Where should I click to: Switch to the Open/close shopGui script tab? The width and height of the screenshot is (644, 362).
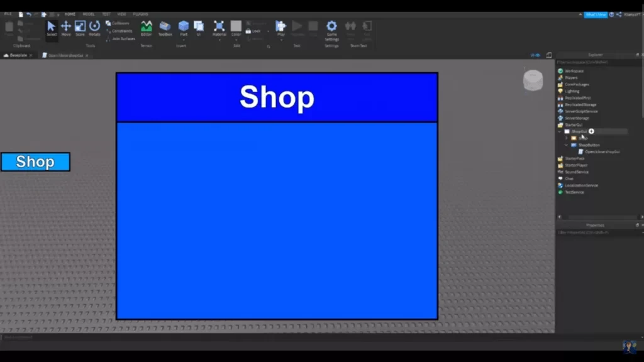coord(65,55)
